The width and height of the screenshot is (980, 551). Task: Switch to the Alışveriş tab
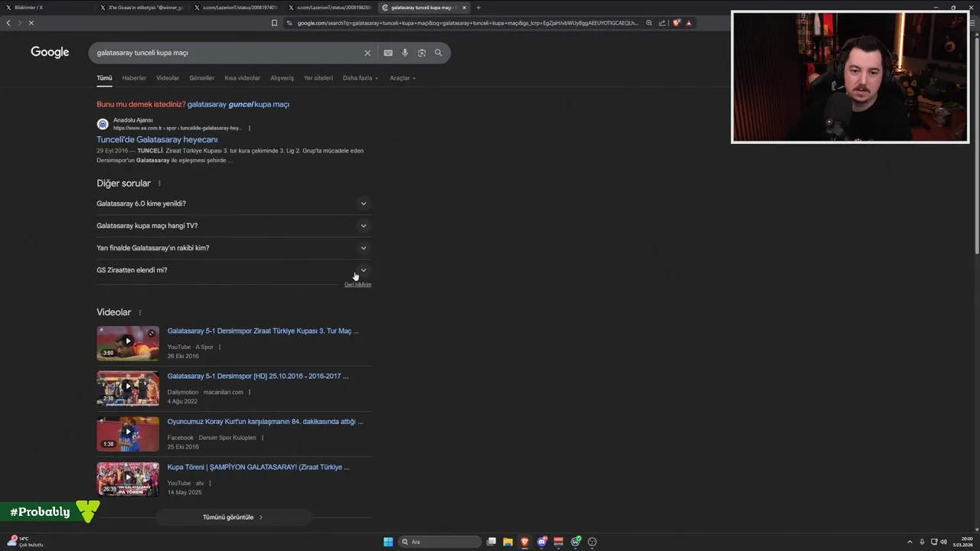tap(282, 78)
